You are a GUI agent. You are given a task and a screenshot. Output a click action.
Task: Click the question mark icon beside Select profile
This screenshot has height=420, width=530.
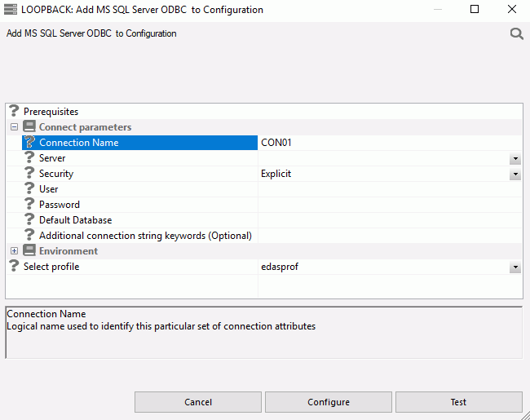pyautogui.click(x=14, y=266)
